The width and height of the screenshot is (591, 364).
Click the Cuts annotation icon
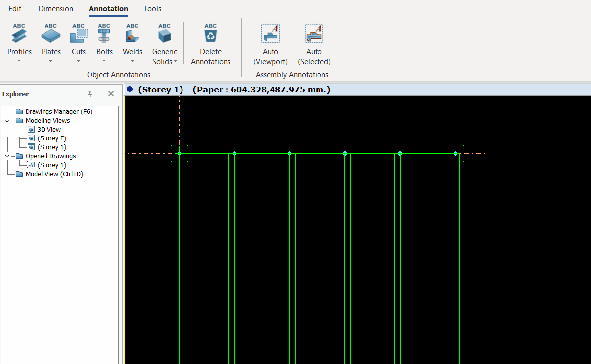pos(78,34)
